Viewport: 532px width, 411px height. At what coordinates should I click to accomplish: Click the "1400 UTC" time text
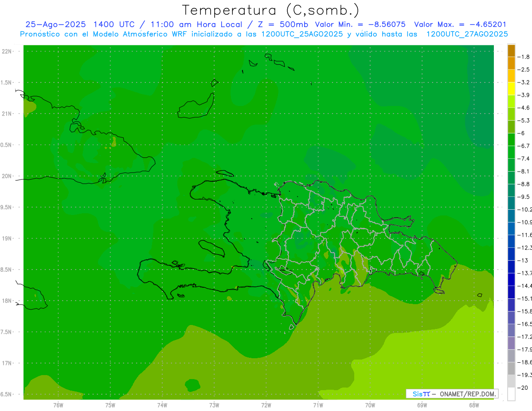tap(113, 24)
